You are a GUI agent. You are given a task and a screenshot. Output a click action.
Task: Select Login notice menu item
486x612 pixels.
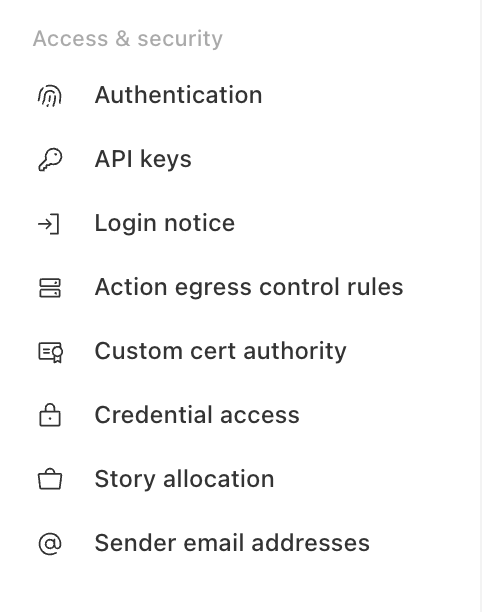(165, 223)
